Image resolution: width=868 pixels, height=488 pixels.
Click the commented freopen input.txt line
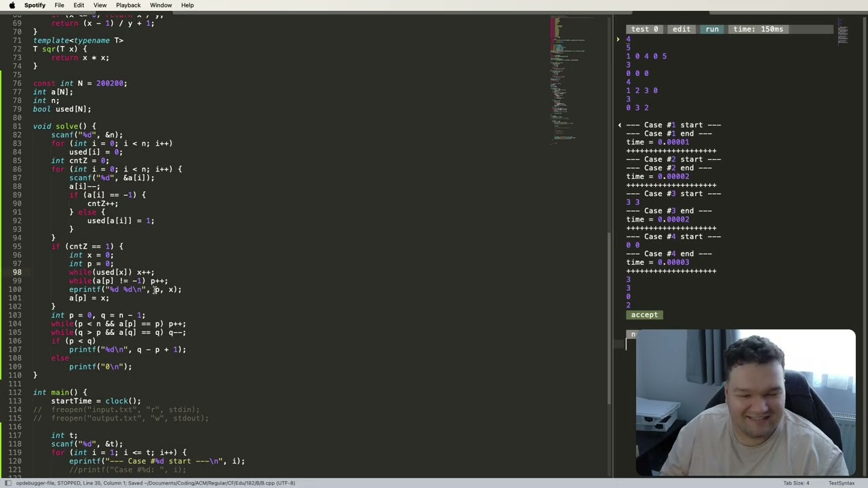(117, 409)
